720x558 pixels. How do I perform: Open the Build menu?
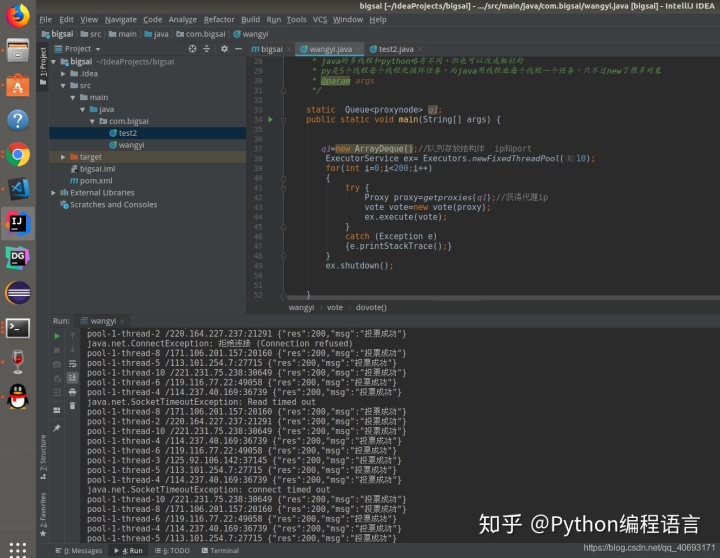[250, 19]
